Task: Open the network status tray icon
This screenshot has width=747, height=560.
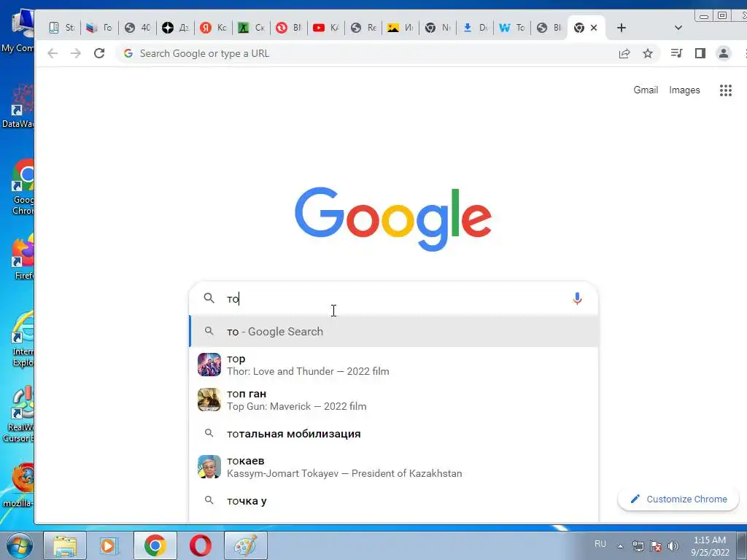Action: tap(638, 546)
